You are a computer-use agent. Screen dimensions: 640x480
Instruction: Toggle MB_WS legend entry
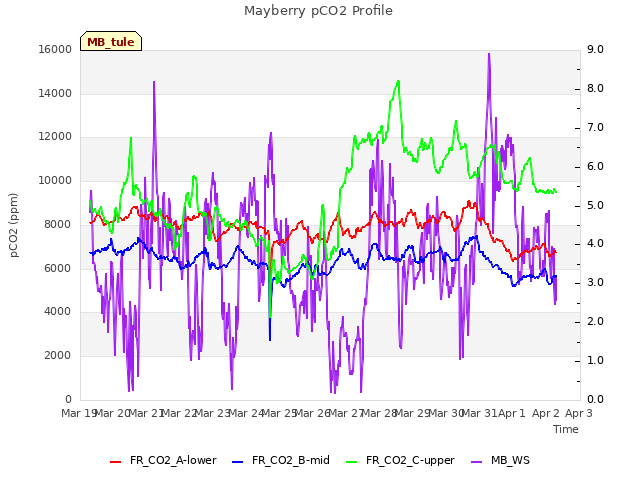(x=500, y=460)
